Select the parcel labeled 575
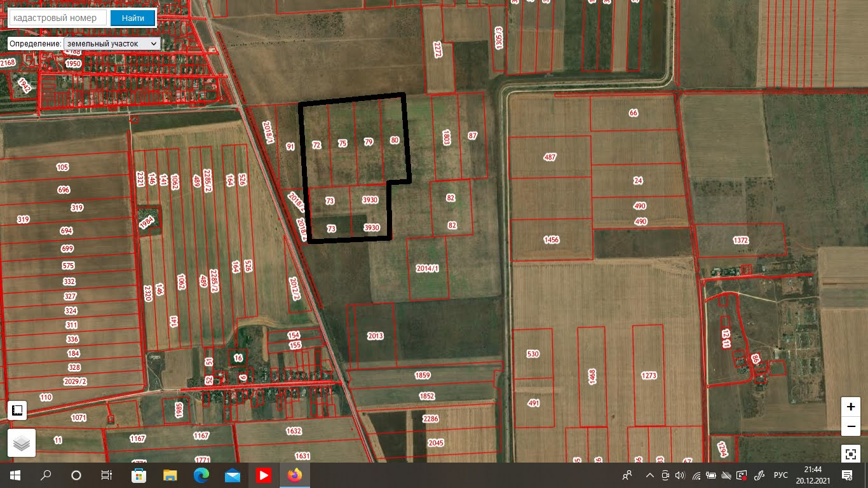This screenshot has width=868, height=488. coord(69,266)
